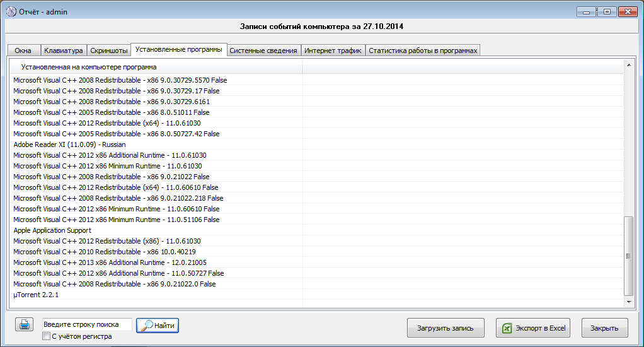
Task: Select row 2005 Redistributable x86 8.0.50727.42 False
Action: point(316,134)
